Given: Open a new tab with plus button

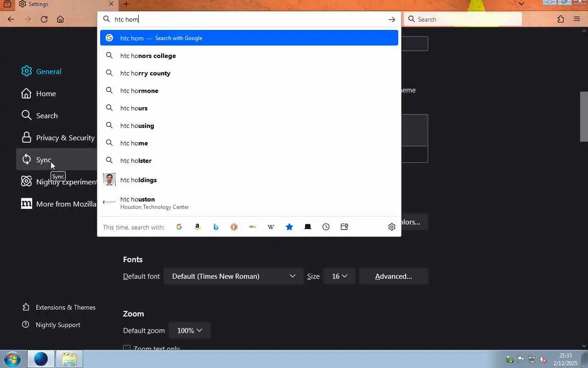Looking at the screenshot, I should 126,4.
